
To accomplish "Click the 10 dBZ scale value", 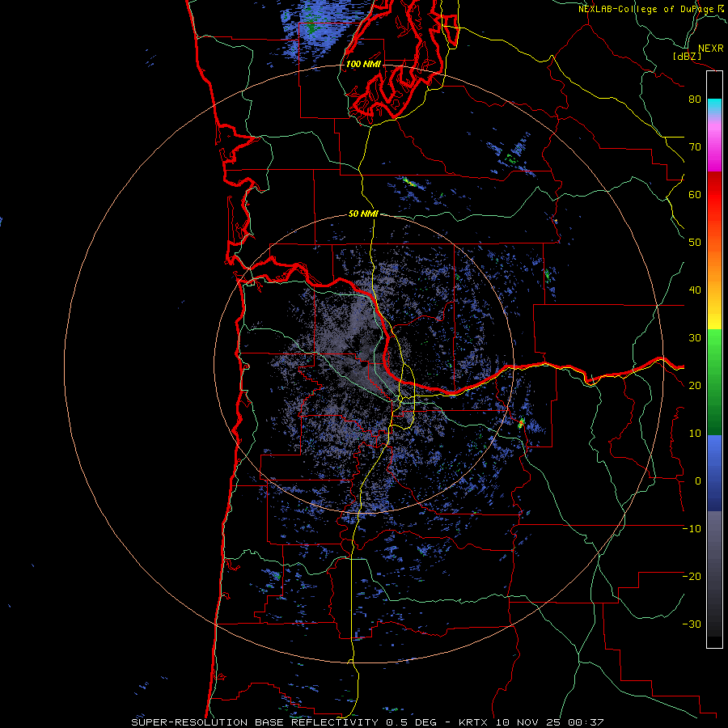I will pyautogui.click(x=695, y=434).
